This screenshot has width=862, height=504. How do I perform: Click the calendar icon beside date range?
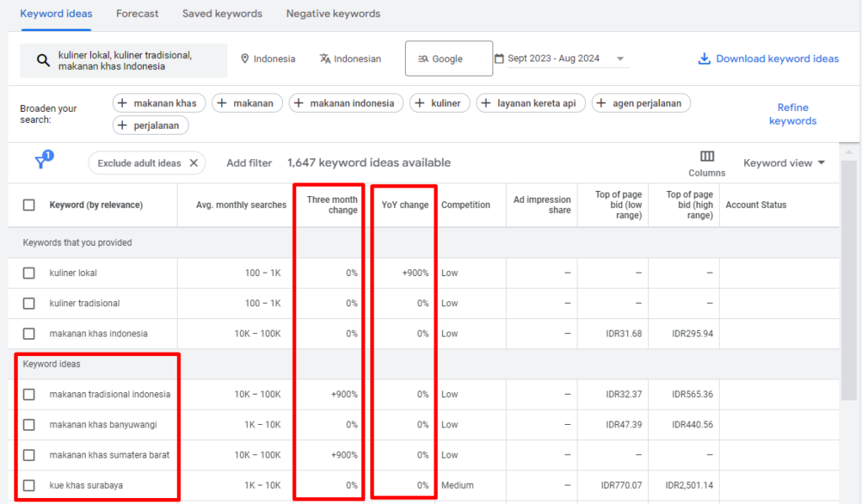[499, 58]
